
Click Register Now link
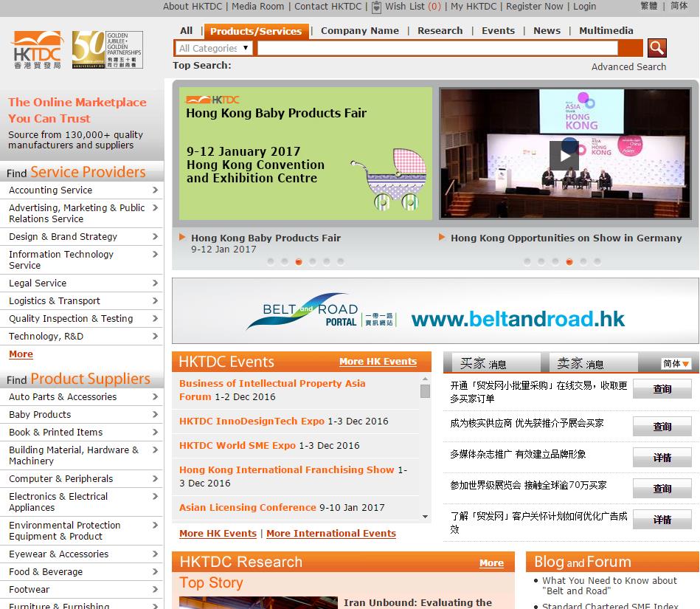click(x=534, y=6)
